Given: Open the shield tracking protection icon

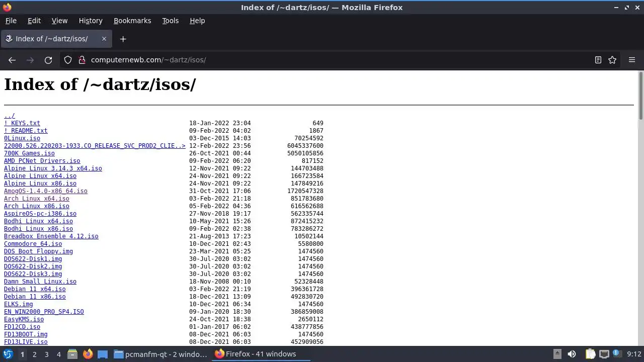Looking at the screenshot, I should pos(68,60).
